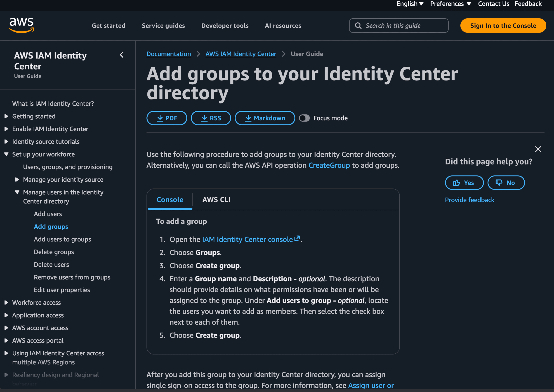Click the AWS IAM Identity Center sidebar title
This screenshot has height=392, width=554.
tap(50, 61)
